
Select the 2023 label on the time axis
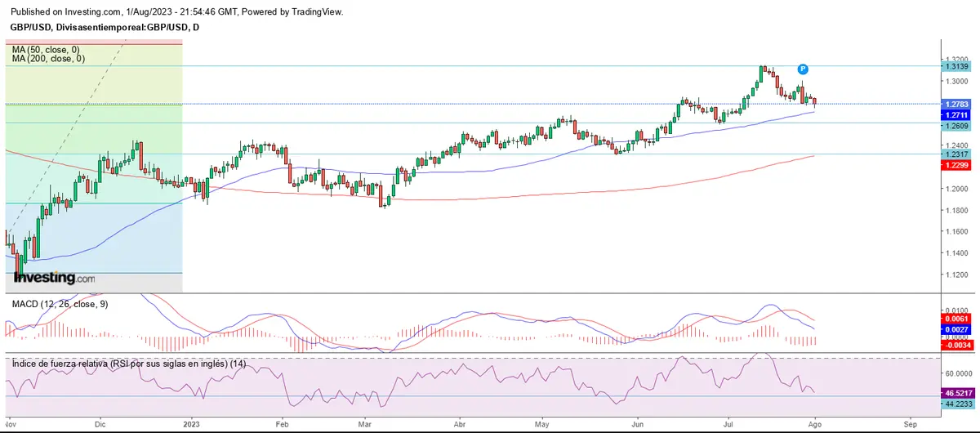[191, 425]
